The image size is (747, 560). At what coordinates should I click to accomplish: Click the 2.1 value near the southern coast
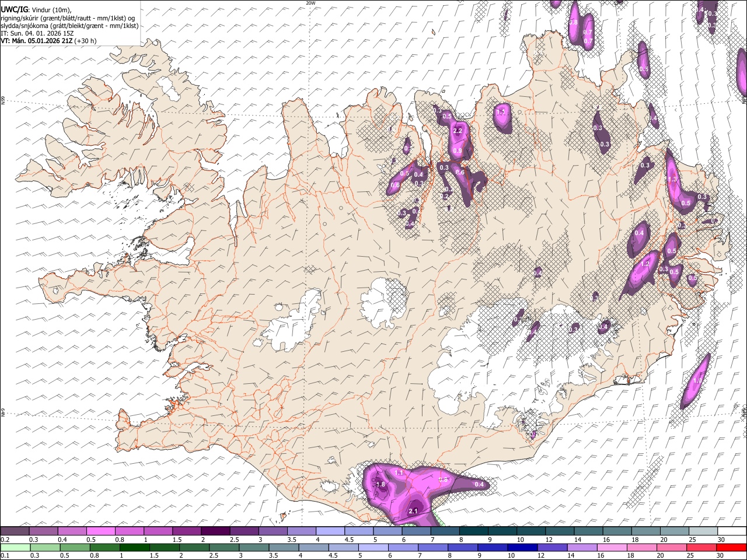[413, 511]
